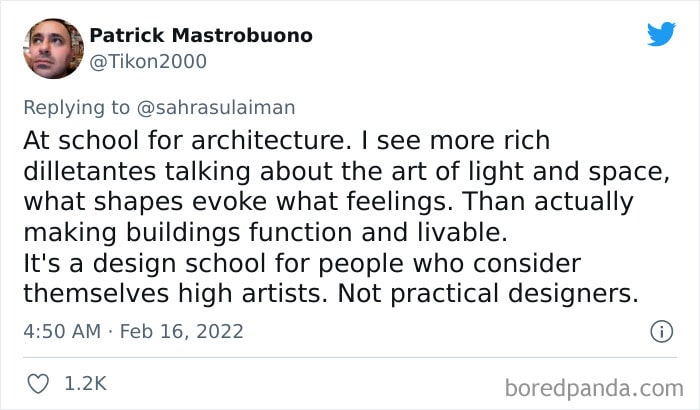Click "making buildings function and livable" line

[265, 232]
